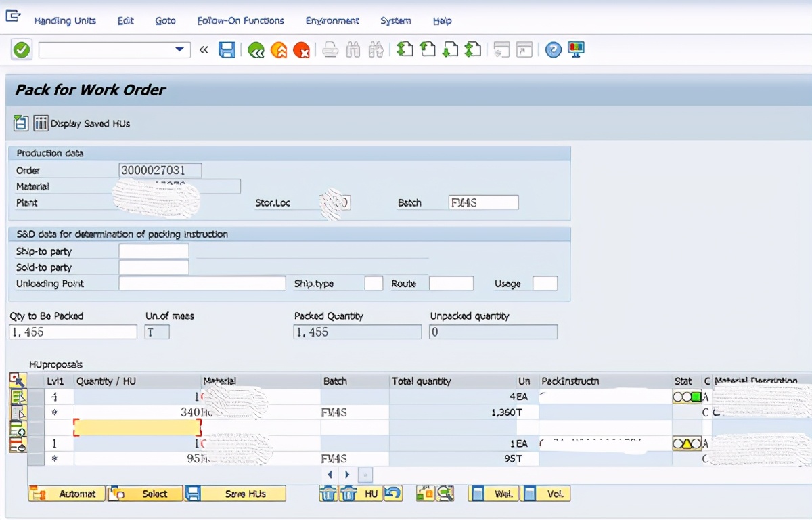The width and height of the screenshot is (812, 520).
Task: Click the icon left of Display Saved HUs icon
Action: 21,123
